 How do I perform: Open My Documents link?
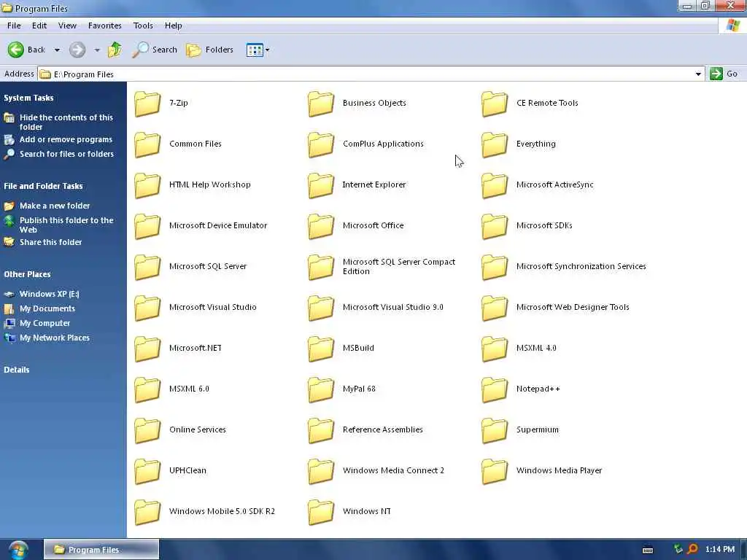coord(47,308)
